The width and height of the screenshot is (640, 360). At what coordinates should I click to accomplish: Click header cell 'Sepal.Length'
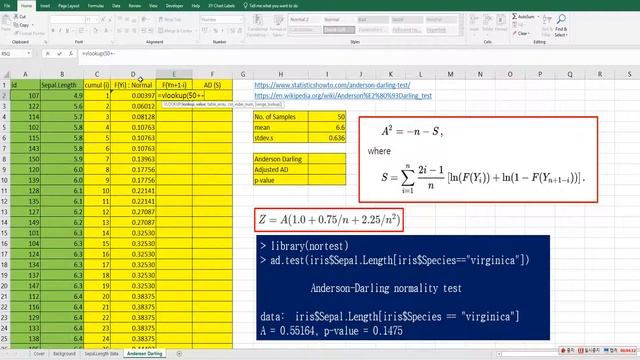point(62,85)
